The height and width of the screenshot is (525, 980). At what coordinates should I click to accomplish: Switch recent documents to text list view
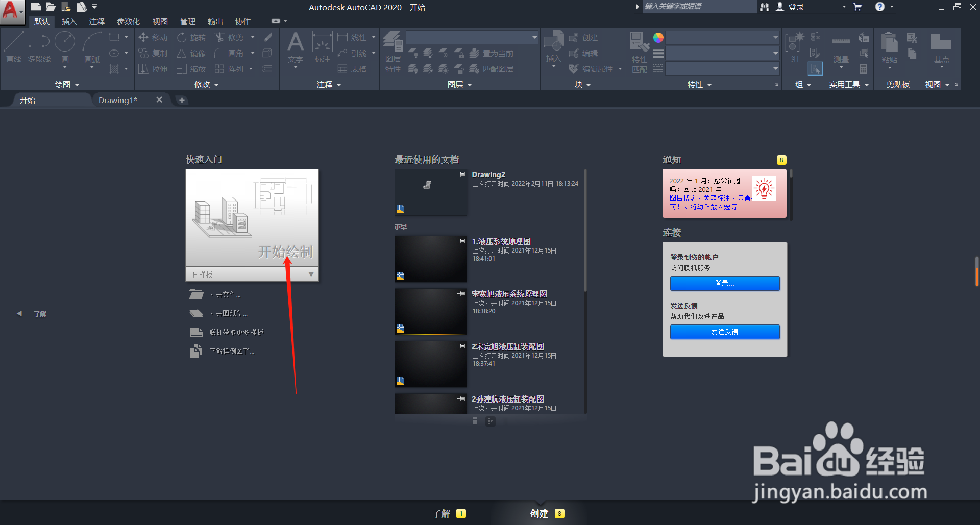505,421
